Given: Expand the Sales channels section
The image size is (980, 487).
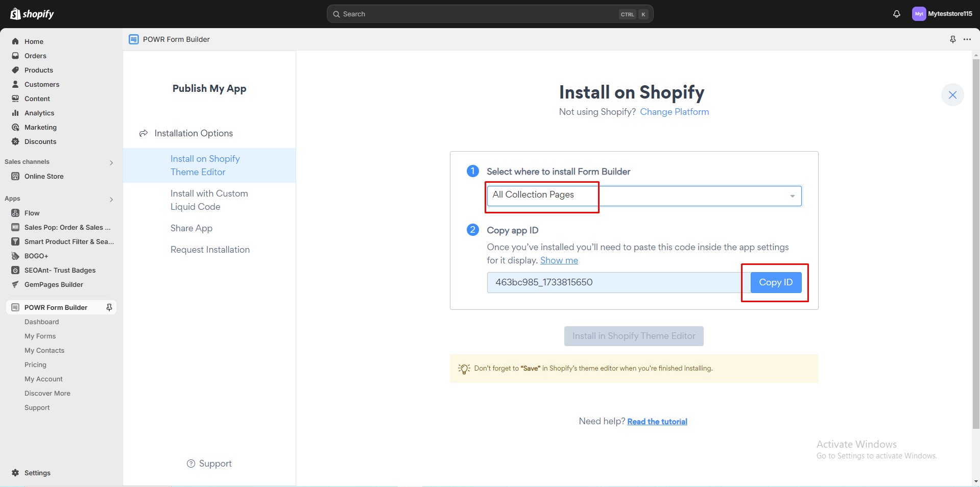Looking at the screenshot, I should (x=111, y=163).
